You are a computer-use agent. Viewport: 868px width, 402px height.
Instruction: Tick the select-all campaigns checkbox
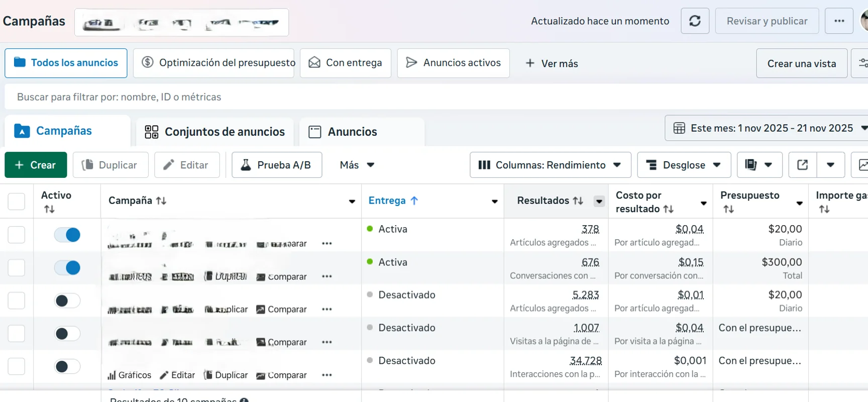coord(17,201)
